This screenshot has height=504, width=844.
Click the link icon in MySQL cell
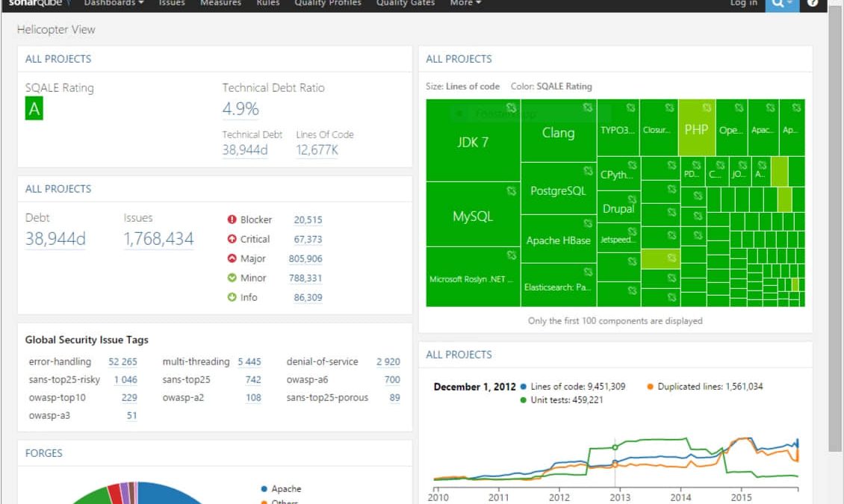coord(511,190)
